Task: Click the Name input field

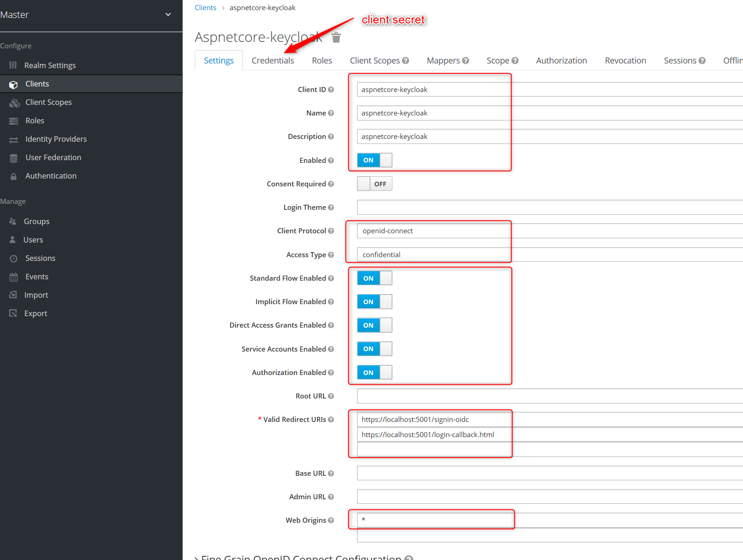Action: point(550,113)
